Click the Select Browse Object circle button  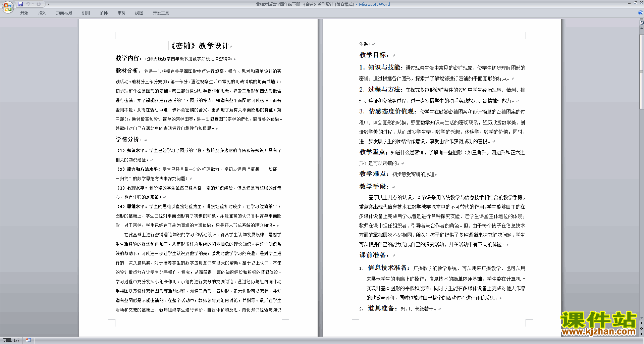pos(641,328)
